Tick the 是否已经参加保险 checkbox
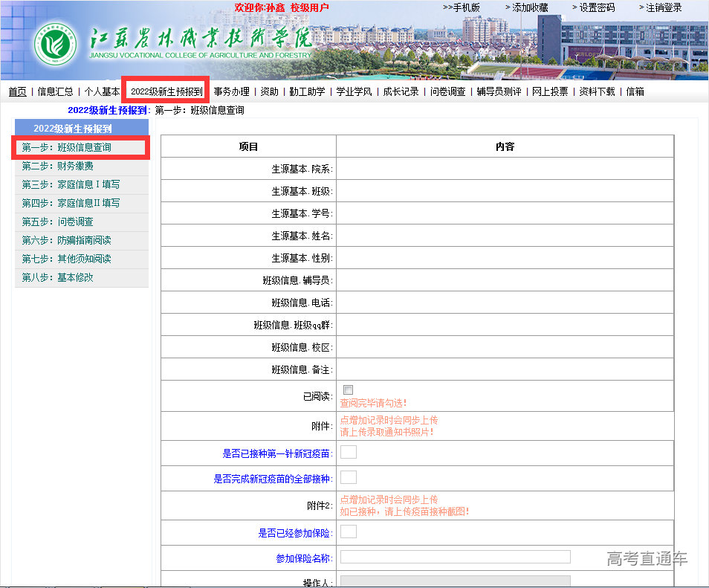Screen dimensions: 709x588 [349, 532]
